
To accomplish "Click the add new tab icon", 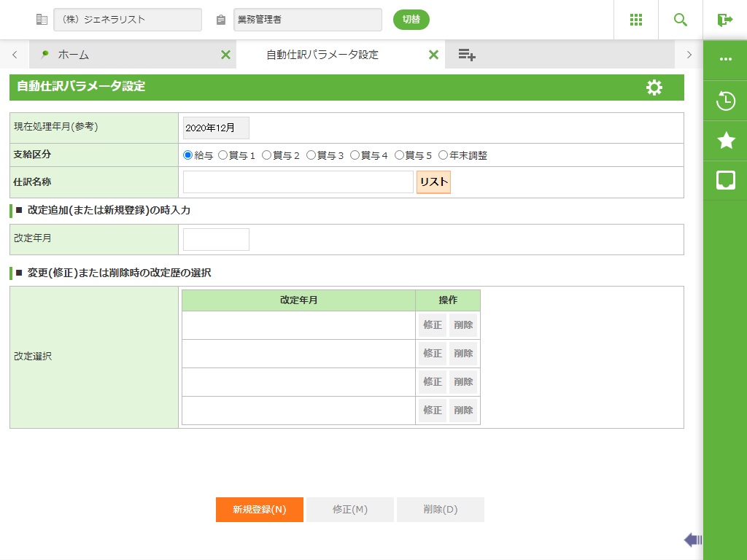I will pos(467,55).
